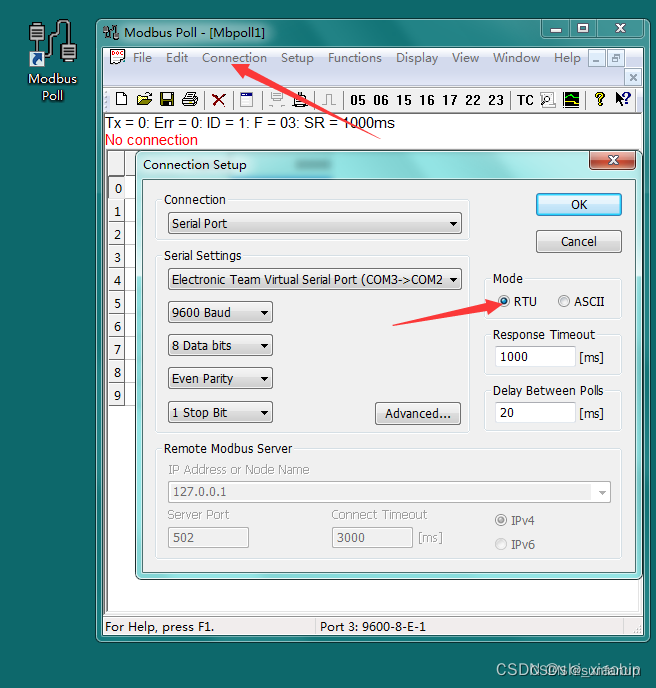This screenshot has height=688, width=656.
Task: Click the red X delete toolbar icon
Action: pyautogui.click(x=219, y=100)
